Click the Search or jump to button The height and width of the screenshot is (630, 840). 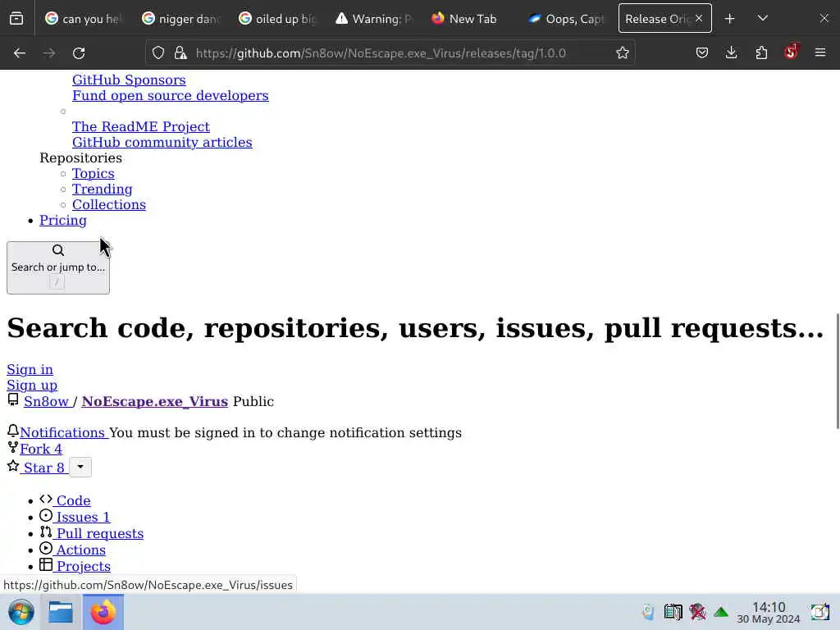pyautogui.click(x=58, y=267)
